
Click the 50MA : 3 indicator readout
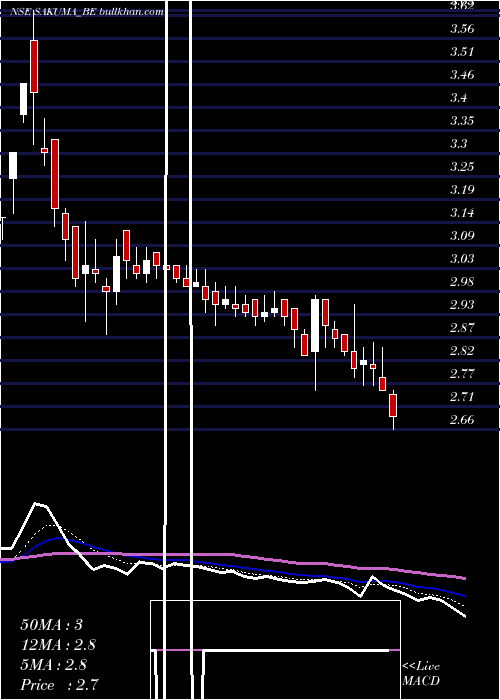52,624
